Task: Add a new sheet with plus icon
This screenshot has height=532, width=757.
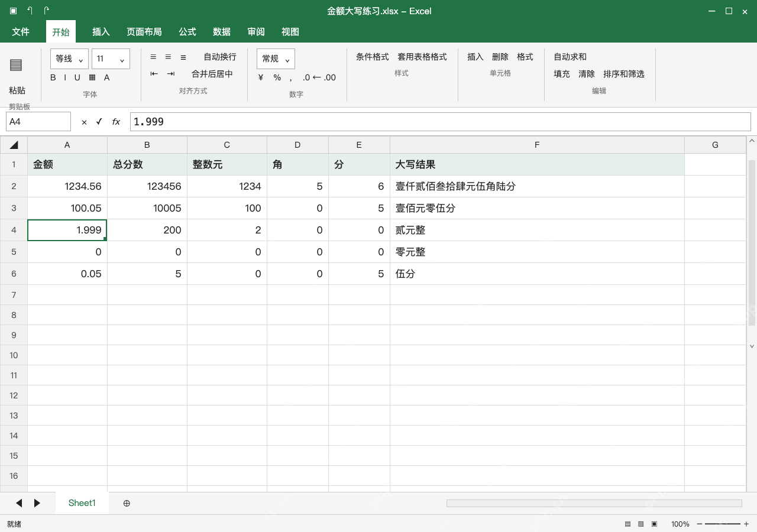Action: 127,503
